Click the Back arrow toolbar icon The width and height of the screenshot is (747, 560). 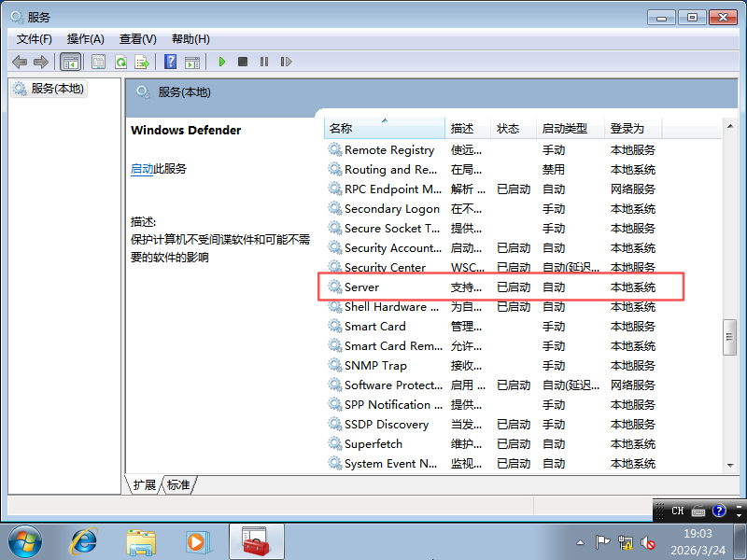(x=20, y=62)
